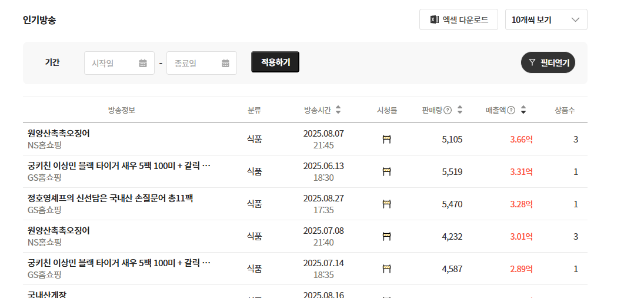Sort by broadcast time column
This screenshot has width=644, height=298.
coord(338,110)
